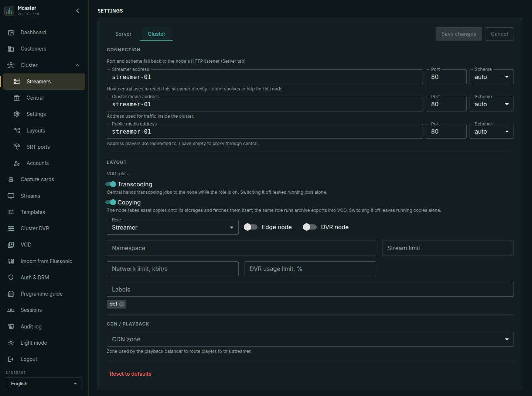This screenshot has width=532, height=396.
Task: Collapse the sidebar with the chevron
Action: point(78,11)
